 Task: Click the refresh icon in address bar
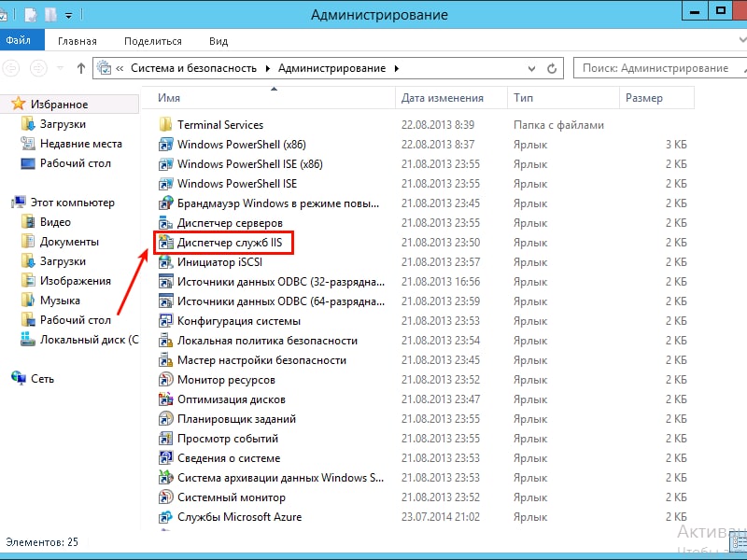(x=552, y=68)
